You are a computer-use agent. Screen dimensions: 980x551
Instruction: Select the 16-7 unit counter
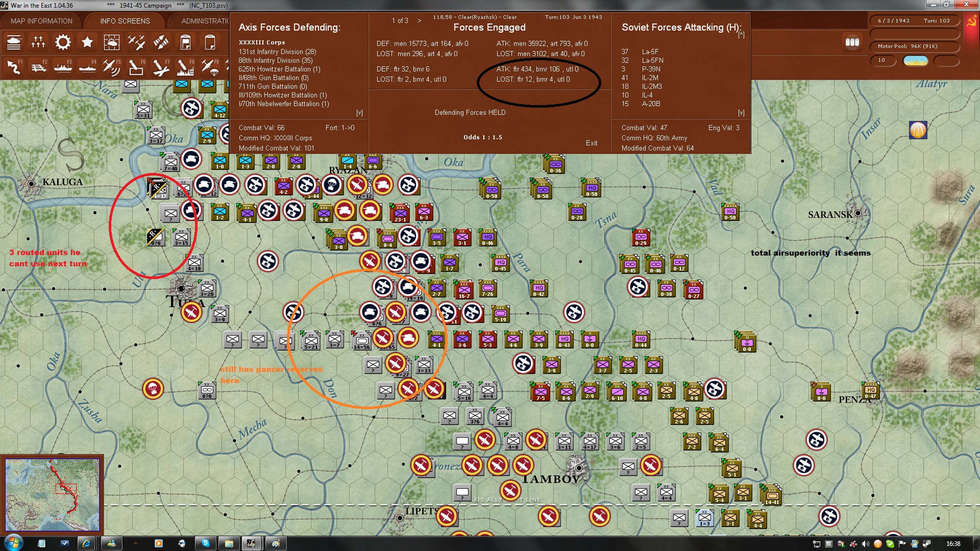coord(464,290)
